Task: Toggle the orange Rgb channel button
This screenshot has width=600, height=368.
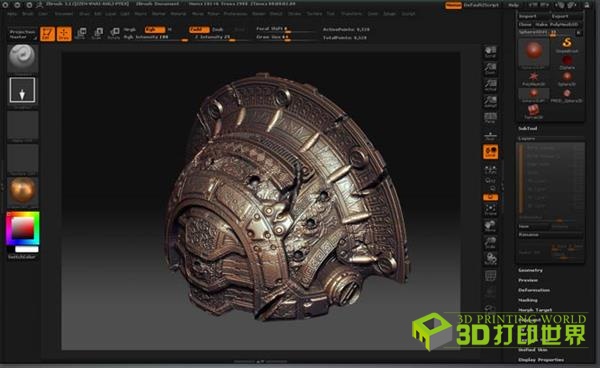Action: (x=155, y=29)
